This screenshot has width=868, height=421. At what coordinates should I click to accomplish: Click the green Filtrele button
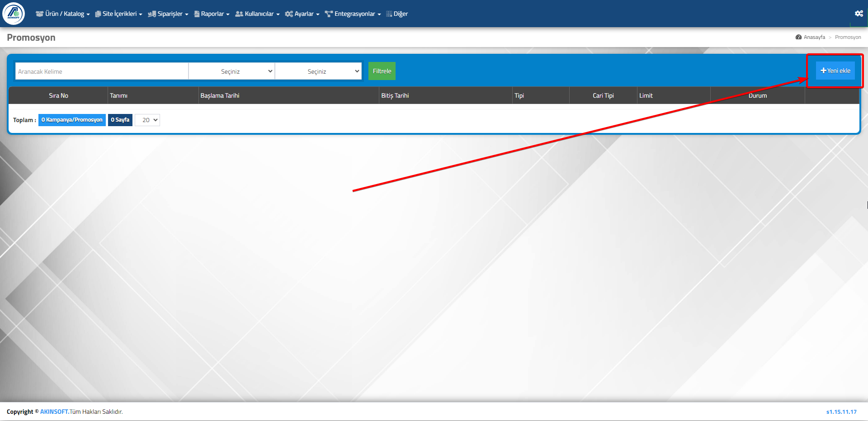pyautogui.click(x=382, y=71)
